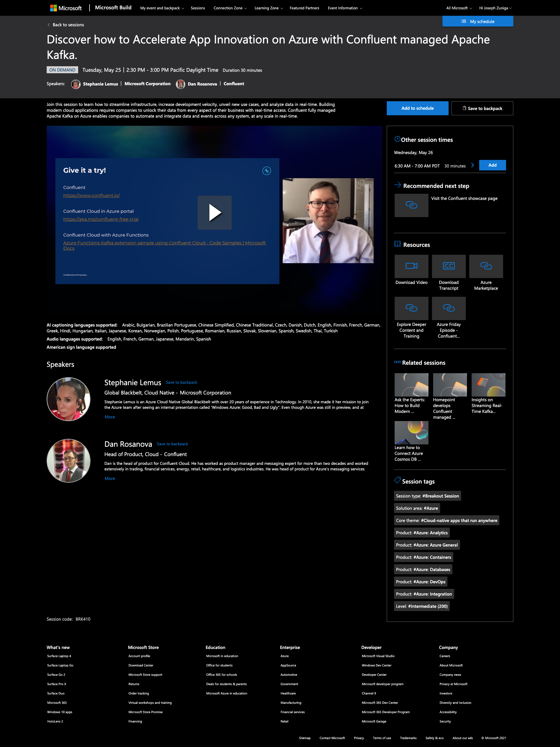Open Careers footer link
Image resolution: width=560 pixels, height=747 pixels.
coord(444,656)
